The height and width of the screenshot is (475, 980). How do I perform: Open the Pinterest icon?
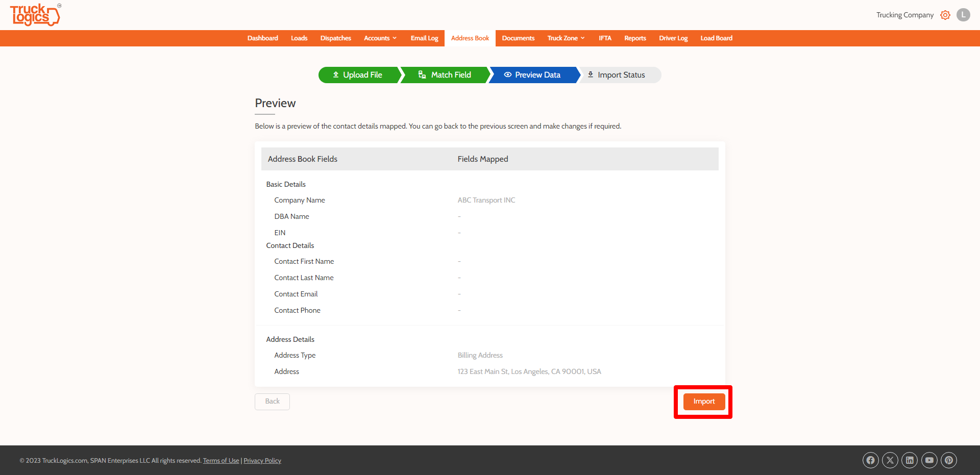click(949, 460)
